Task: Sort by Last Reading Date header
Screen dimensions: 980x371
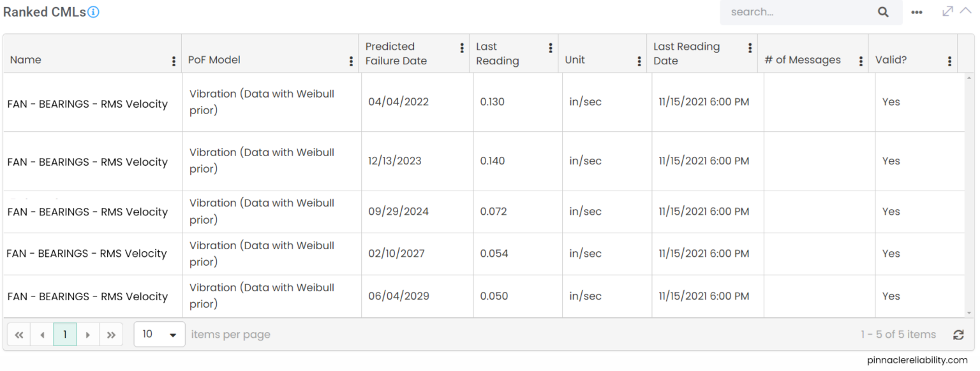Action: point(686,54)
